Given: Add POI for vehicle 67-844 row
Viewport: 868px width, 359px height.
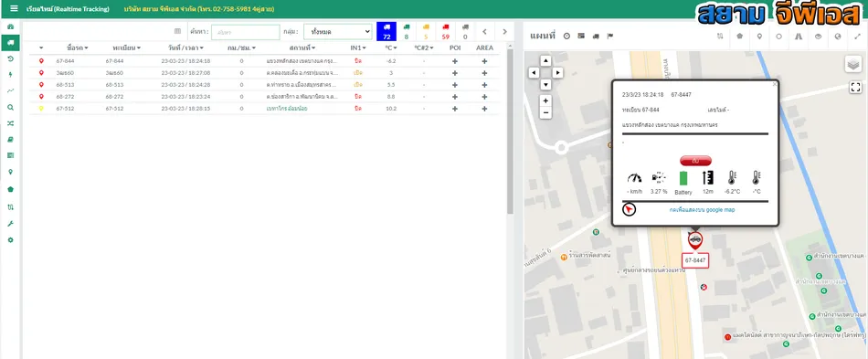Looking at the screenshot, I should pyautogui.click(x=455, y=61).
